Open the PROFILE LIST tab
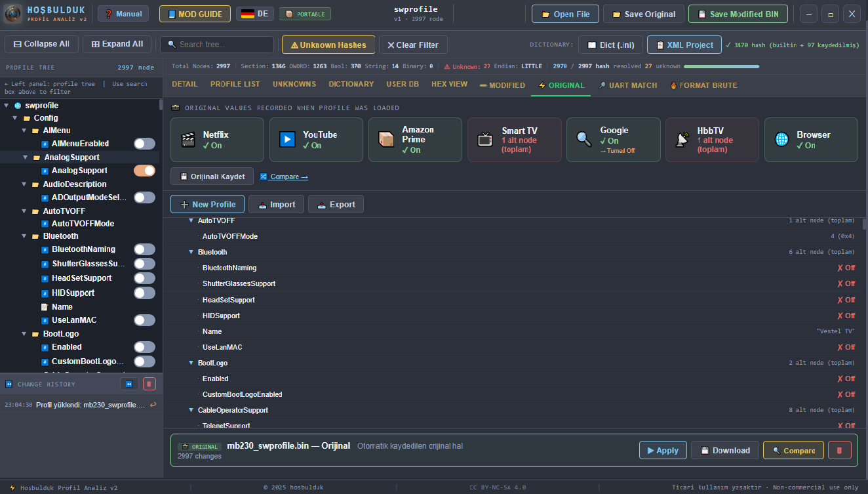 pos(235,85)
